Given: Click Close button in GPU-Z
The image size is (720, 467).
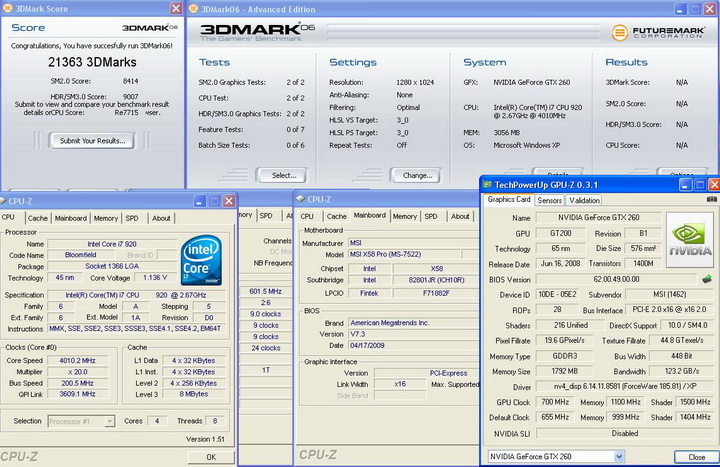Looking at the screenshot, I should click(x=697, y=456).
